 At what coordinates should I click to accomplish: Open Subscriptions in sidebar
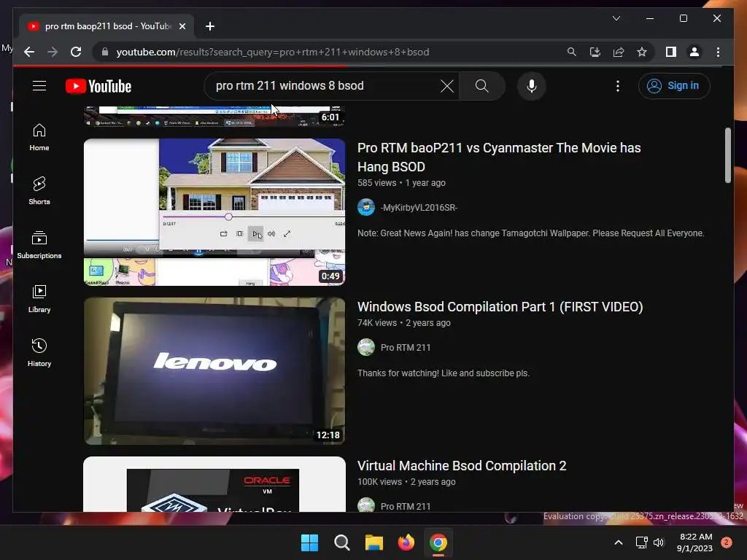click(x=39, y=245)
